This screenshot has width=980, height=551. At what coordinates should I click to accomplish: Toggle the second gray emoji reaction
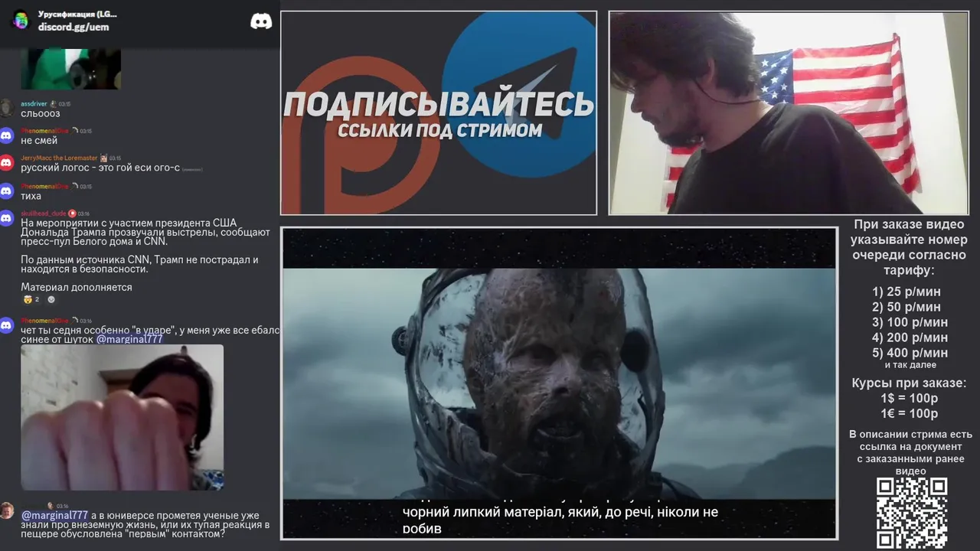[x=51, y=299]
